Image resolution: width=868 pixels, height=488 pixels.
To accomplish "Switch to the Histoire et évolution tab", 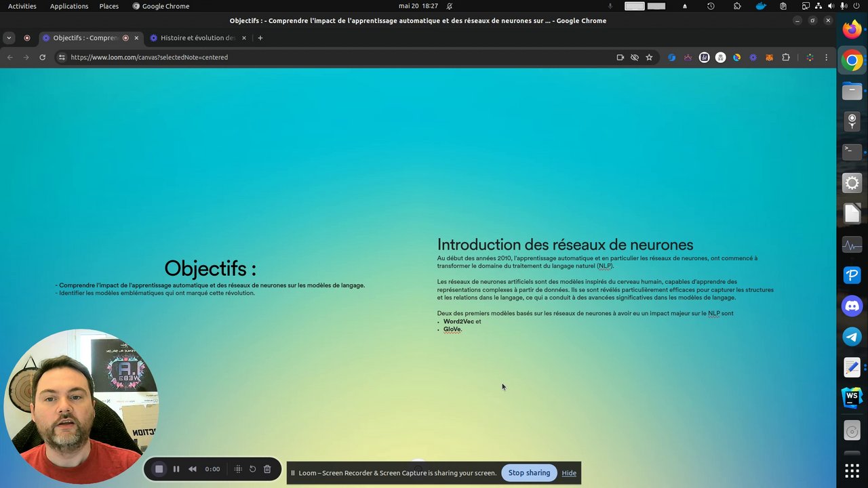I will 197,38.
